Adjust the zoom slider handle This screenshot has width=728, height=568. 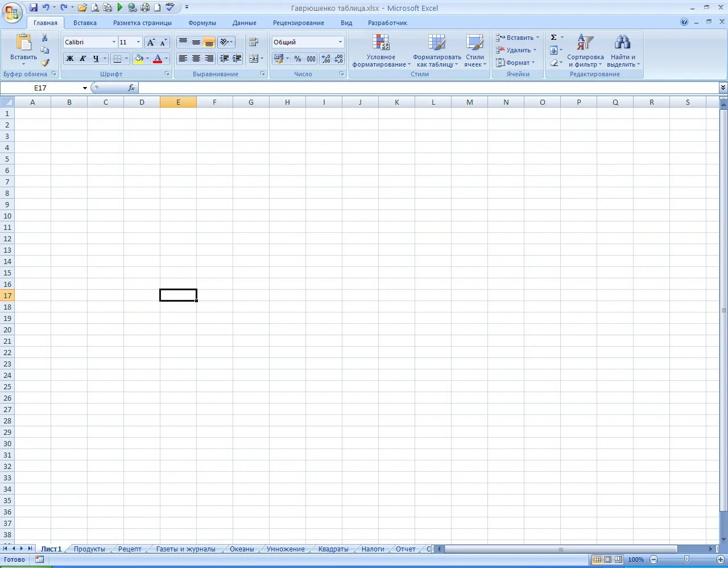[x=686, y=559]
